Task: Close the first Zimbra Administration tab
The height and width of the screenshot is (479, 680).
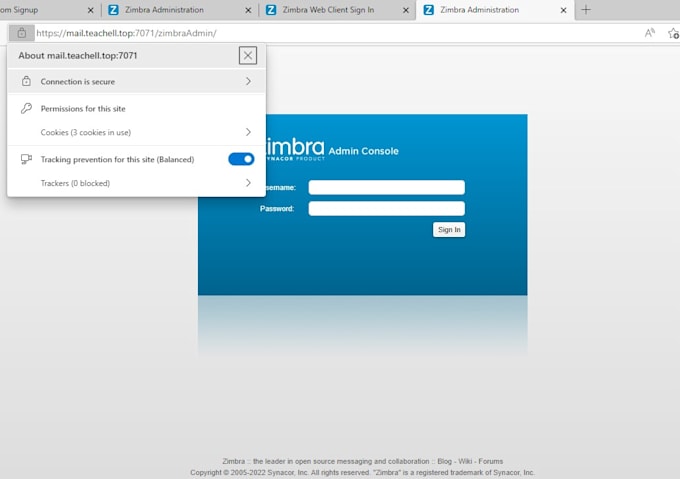Action: coord(248,10)
